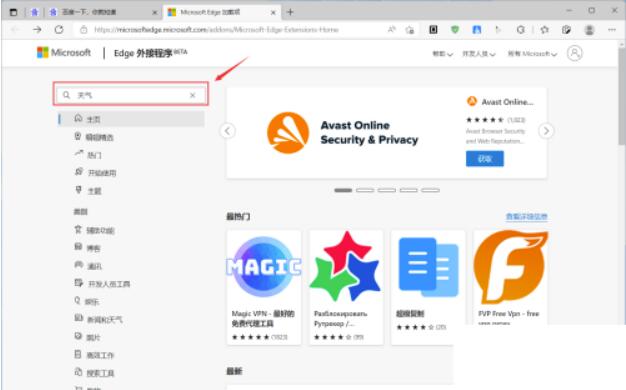
Task: Open the Разблокировать Рутрекер extension card
Action: pyautogui.click(x=346, y=287)
